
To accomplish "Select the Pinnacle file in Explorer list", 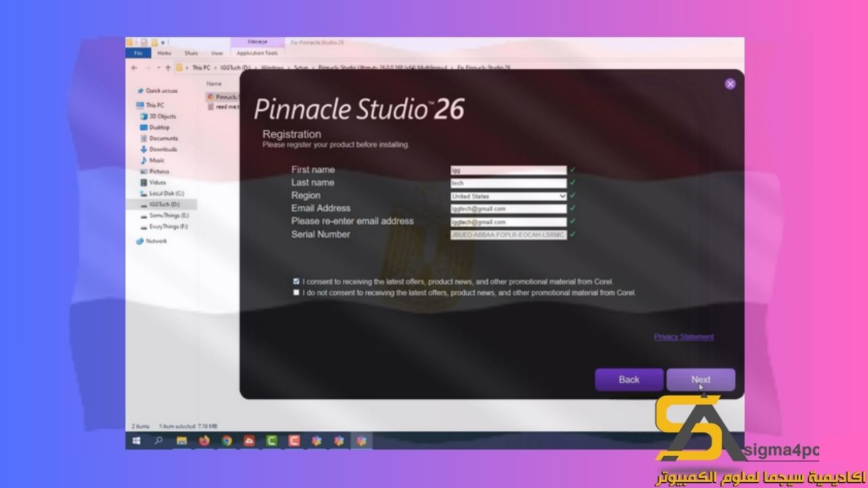I will coord(222,96).
